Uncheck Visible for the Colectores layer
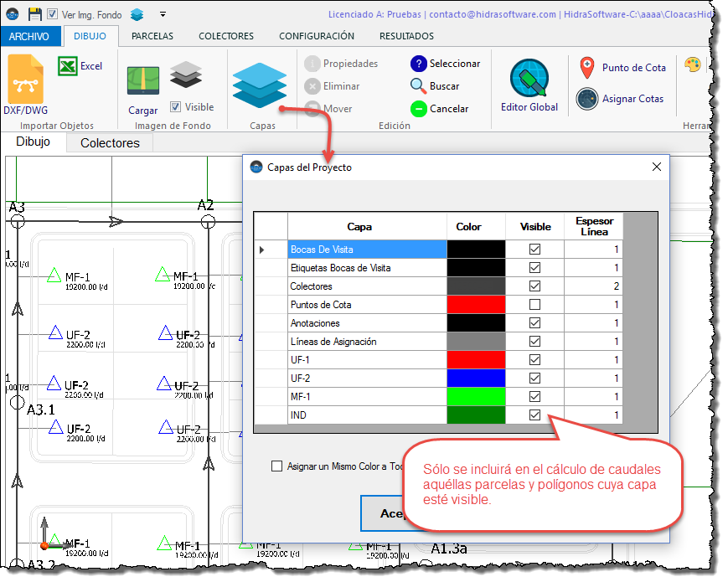This screenshot has width=728, height=582. point(534,286)
